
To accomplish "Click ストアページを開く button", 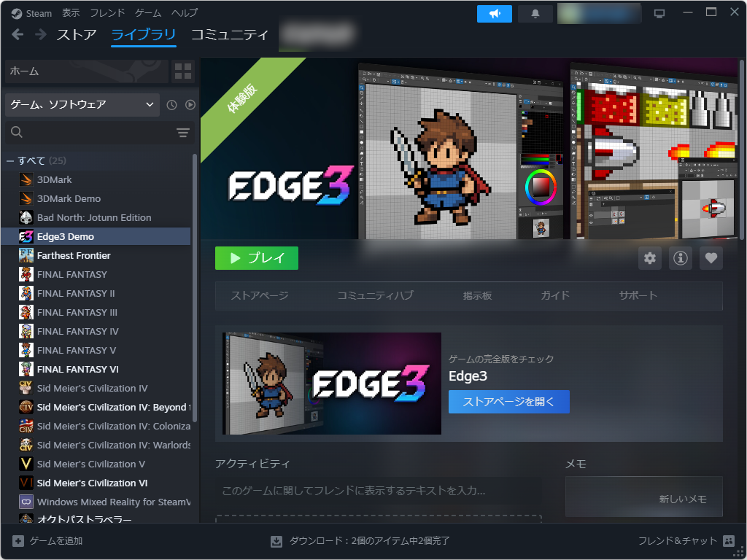I will tap(508, 402).
